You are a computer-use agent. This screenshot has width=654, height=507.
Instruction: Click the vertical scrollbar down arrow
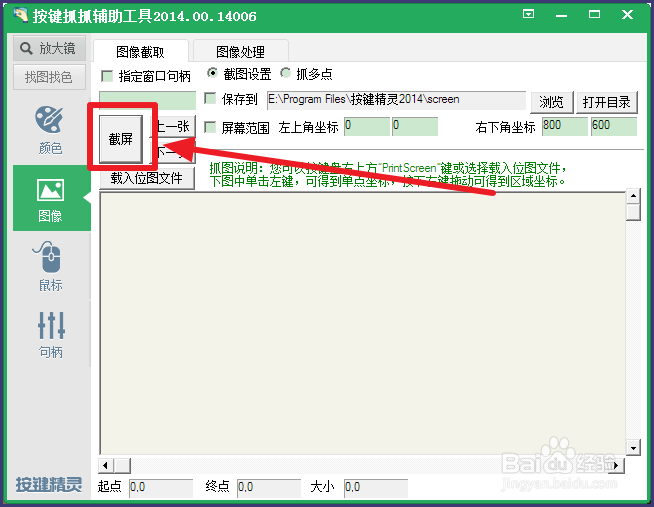coord(633,448)
